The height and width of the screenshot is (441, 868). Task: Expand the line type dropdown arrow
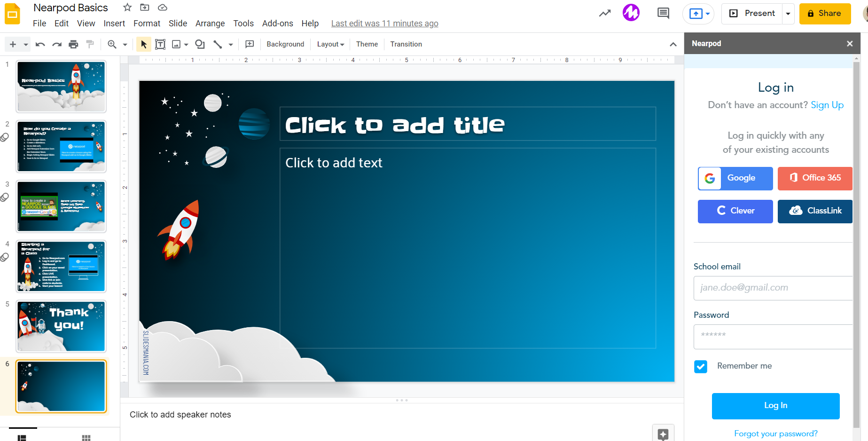tap(231, 45)
